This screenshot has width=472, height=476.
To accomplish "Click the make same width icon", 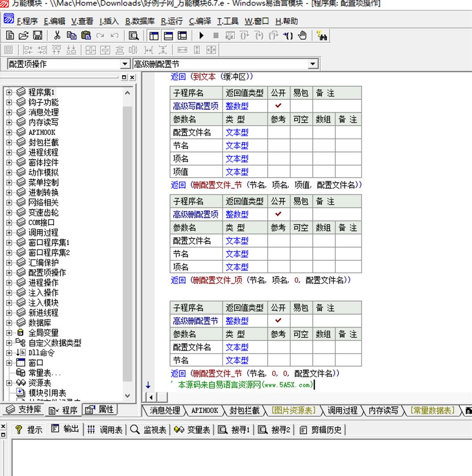I will [x=182, y=50].
